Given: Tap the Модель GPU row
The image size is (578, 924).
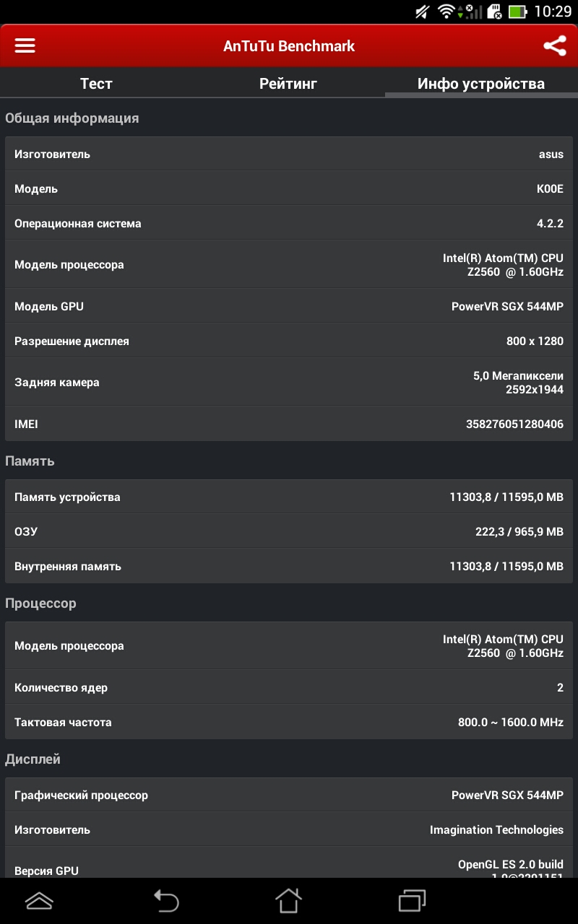Looking at the screenshot, I should click(289, 306).
